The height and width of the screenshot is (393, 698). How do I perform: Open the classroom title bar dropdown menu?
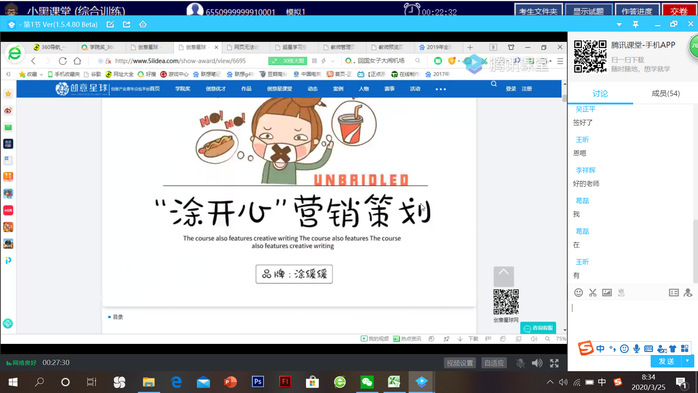(x=619, y=24)
